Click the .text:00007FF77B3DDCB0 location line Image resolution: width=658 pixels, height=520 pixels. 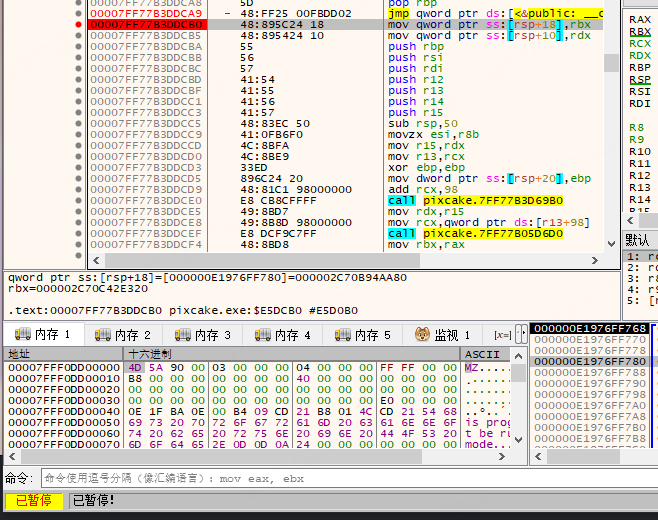pyautogui.click(x=183, y=311)
